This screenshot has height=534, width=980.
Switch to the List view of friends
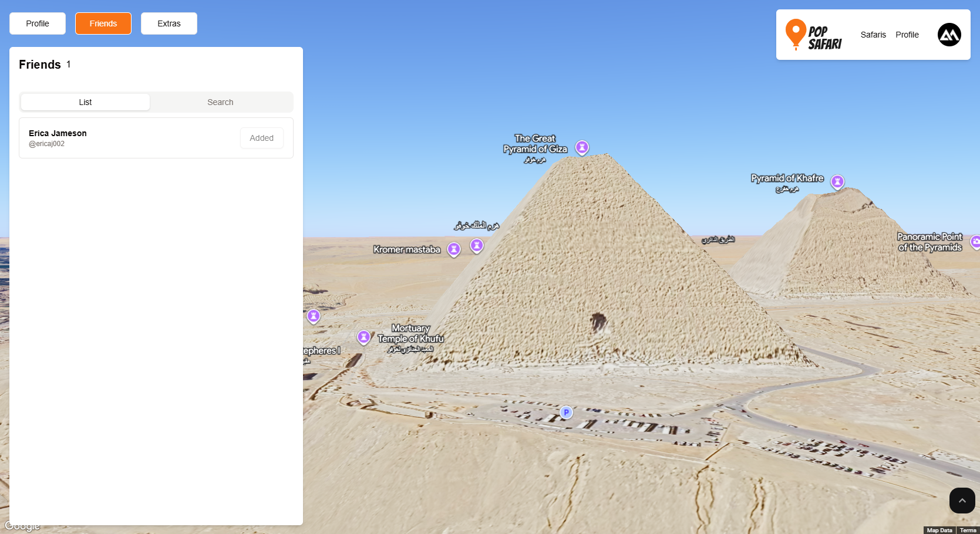85,102
